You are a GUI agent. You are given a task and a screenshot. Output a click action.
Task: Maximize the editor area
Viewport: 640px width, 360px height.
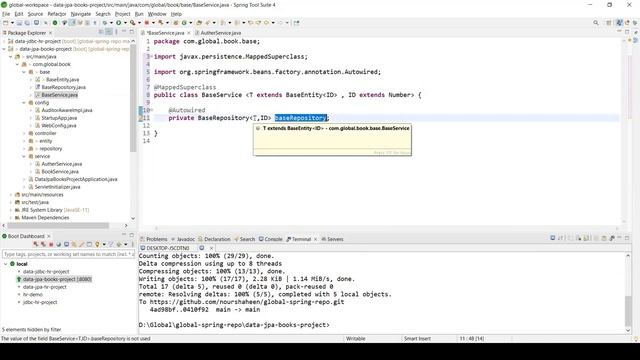click(627, 31)
